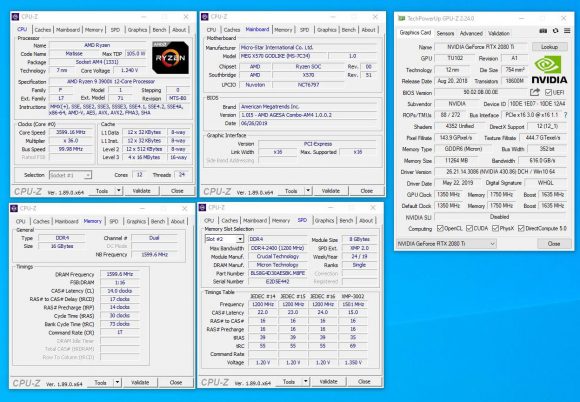The width and height of the screenshot is (580, 402).
Task: Click DRAM Frequency 1599.6 MHz value
Action: [x=120, y=274]
